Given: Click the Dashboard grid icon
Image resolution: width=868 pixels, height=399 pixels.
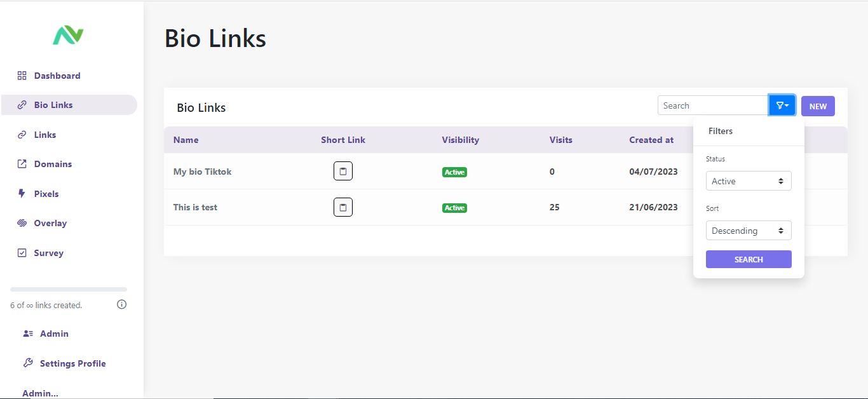Looking at the screenshot, I should [x=22, y=76].
